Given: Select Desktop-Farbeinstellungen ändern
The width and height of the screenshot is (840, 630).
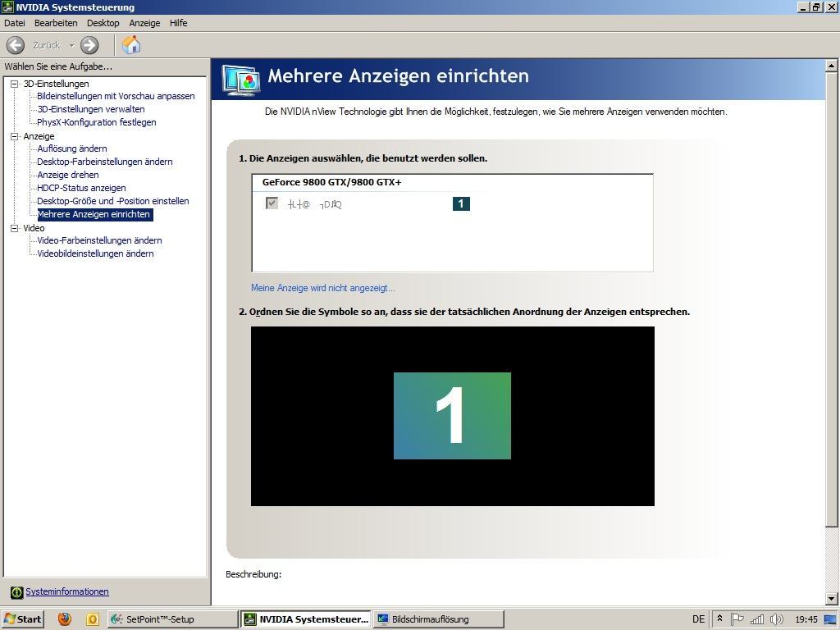Looking at the screenshot, I should [x=104, y=162].
